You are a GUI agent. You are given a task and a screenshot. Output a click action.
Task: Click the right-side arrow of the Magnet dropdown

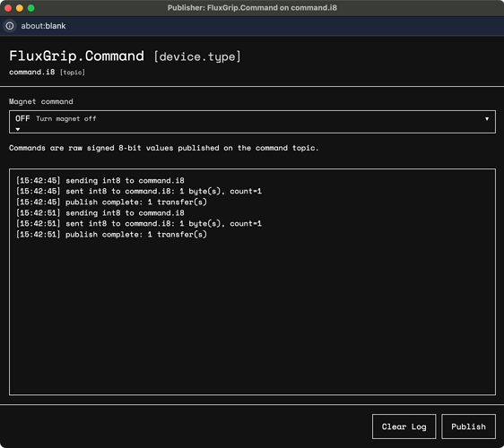click(487, 119)
